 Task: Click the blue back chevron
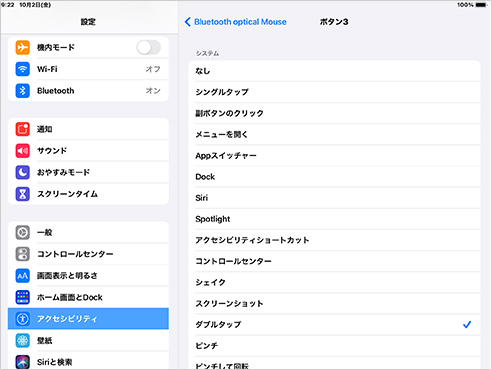188,22
